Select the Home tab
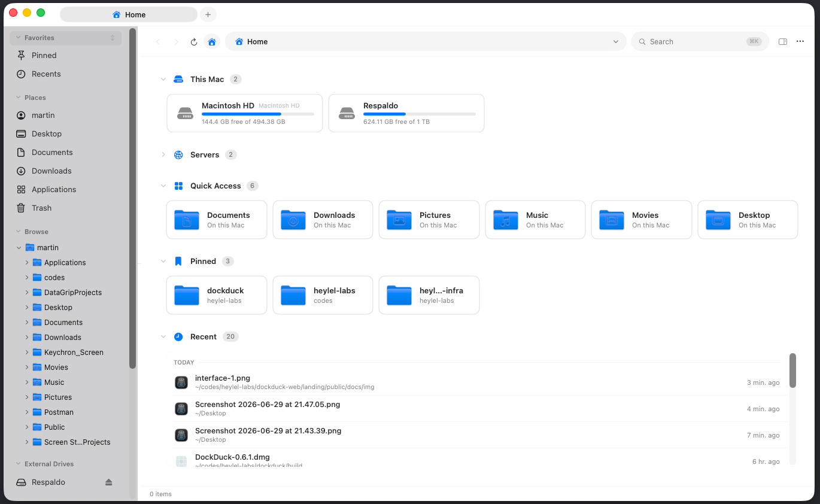Screen dimensions: 820x504 coord(129,14)
